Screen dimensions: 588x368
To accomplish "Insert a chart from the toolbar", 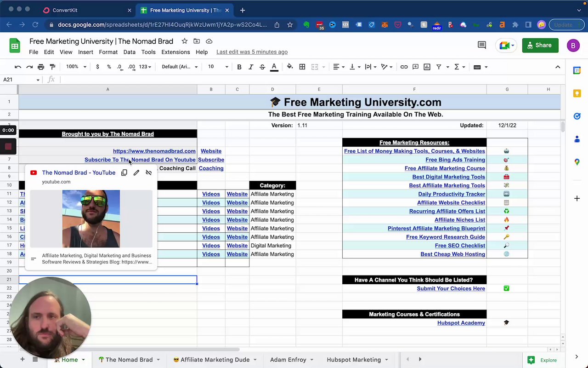I will 427,67.
